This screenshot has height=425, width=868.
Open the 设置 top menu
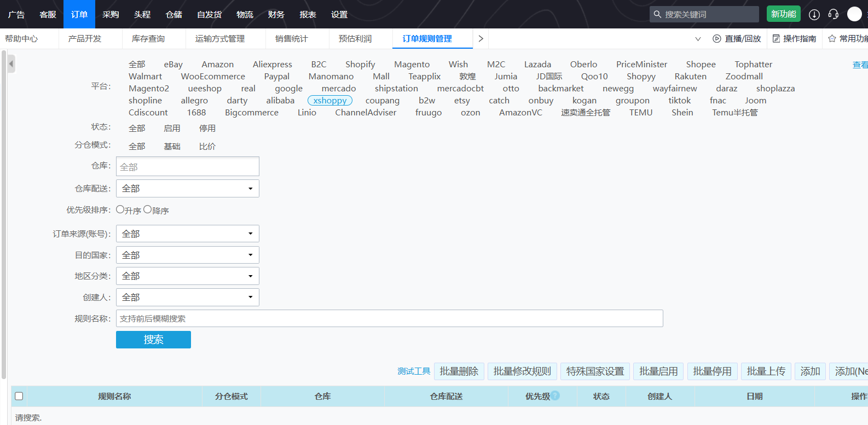pyautogui.click(x=339, y=14)
